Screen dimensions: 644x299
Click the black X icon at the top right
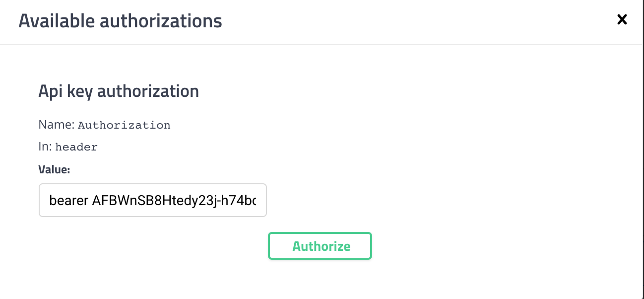click(622, 20)
